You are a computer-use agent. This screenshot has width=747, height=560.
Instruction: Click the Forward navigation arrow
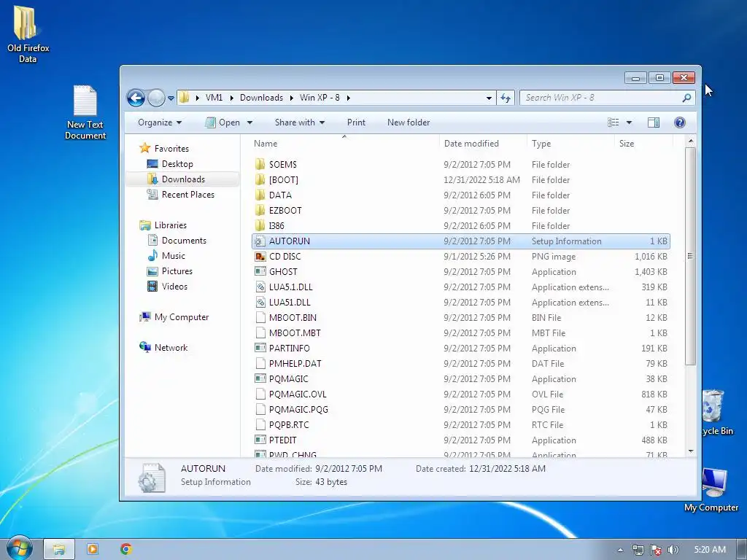(156, 98)
